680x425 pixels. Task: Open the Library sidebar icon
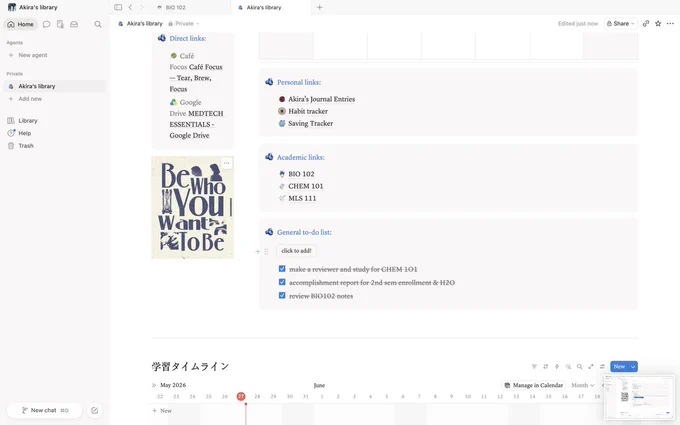[x=11, y=121]
